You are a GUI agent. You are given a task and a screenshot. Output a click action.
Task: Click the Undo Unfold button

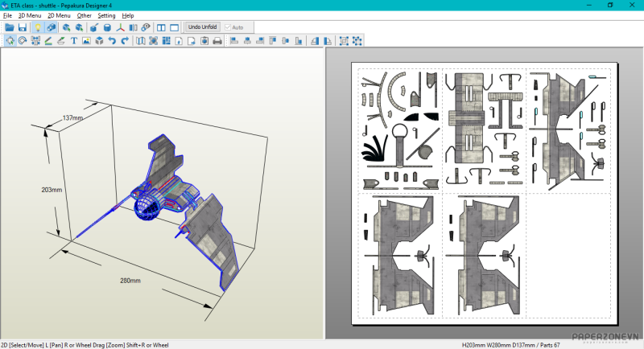tap(202, 27)
